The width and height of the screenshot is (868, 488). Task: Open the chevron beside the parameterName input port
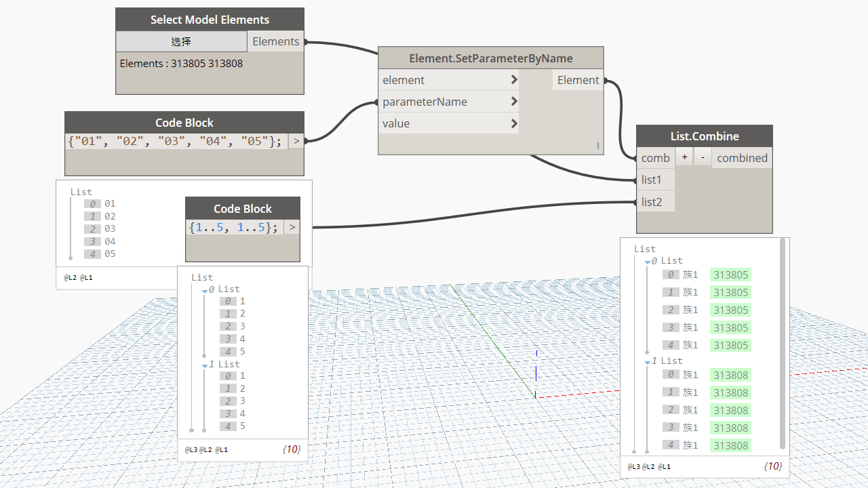tap(514, 102)
